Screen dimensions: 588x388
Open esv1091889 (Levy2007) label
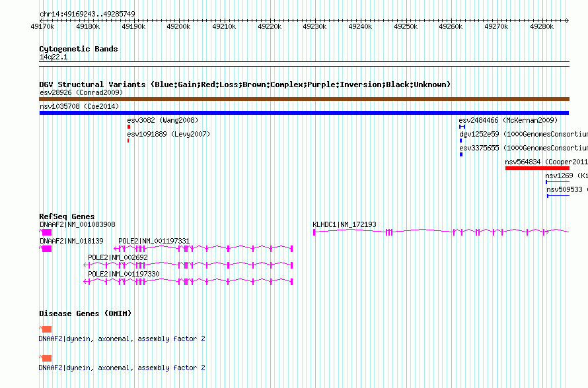pyautogui.click(x=168, y=134)
